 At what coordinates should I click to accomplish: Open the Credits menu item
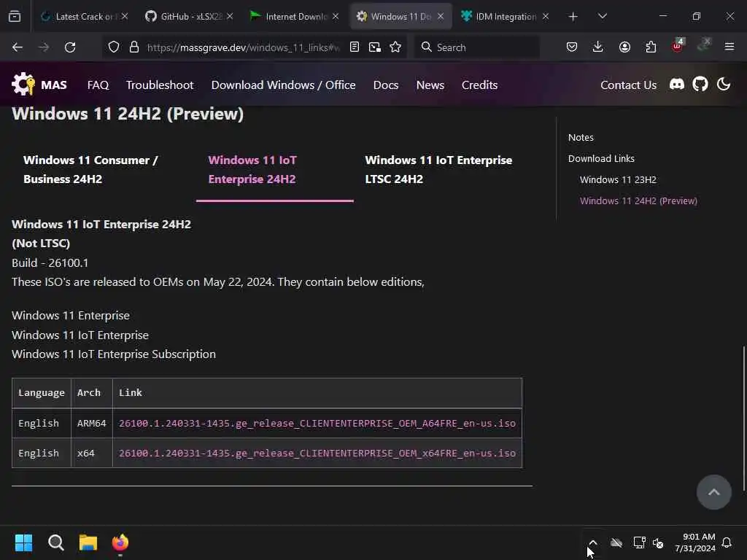[479, 85]
